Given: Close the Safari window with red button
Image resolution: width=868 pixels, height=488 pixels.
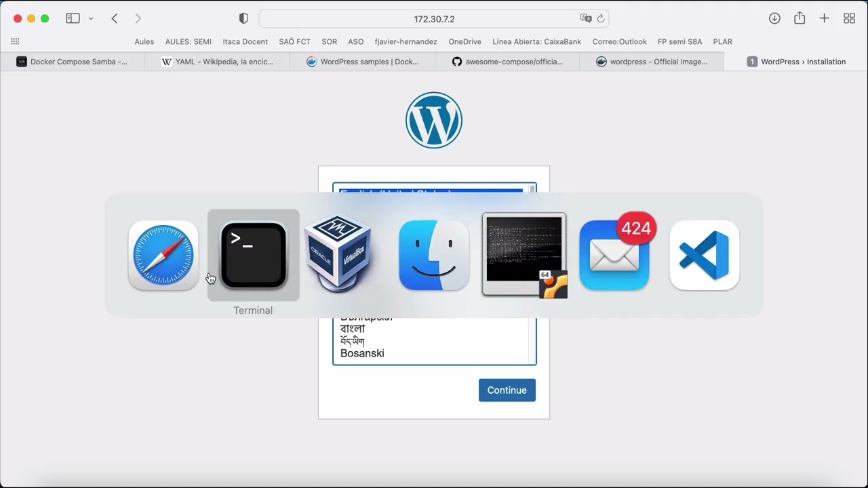Looking at the screenshot, I should click(18, 18).
